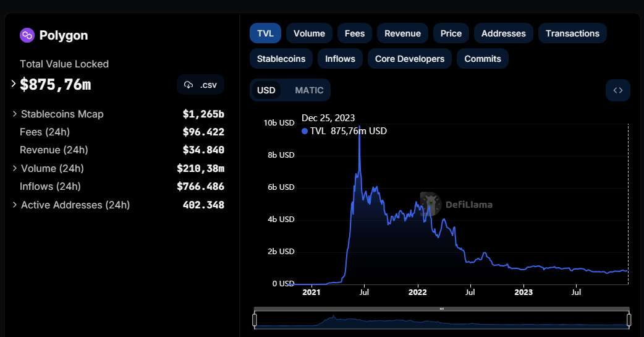The image size is (644, 337).
Task: Enable the Stablecoins chart
Action: coord(281,59)
